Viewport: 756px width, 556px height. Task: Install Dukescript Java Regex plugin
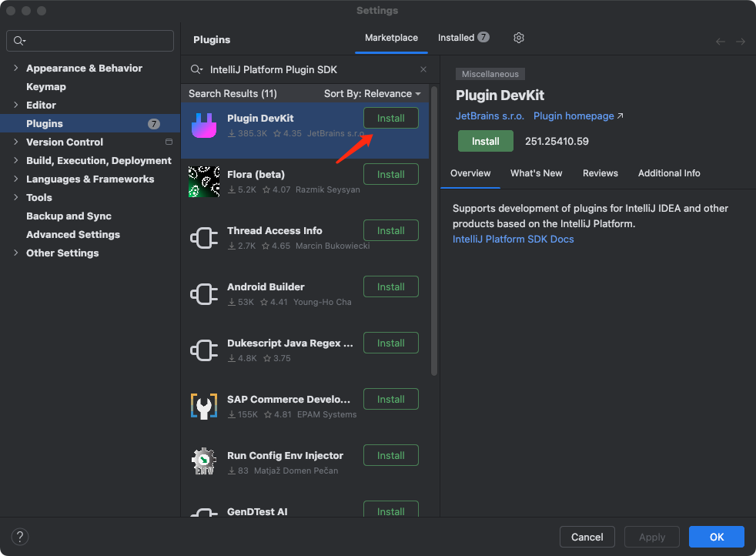390,343
